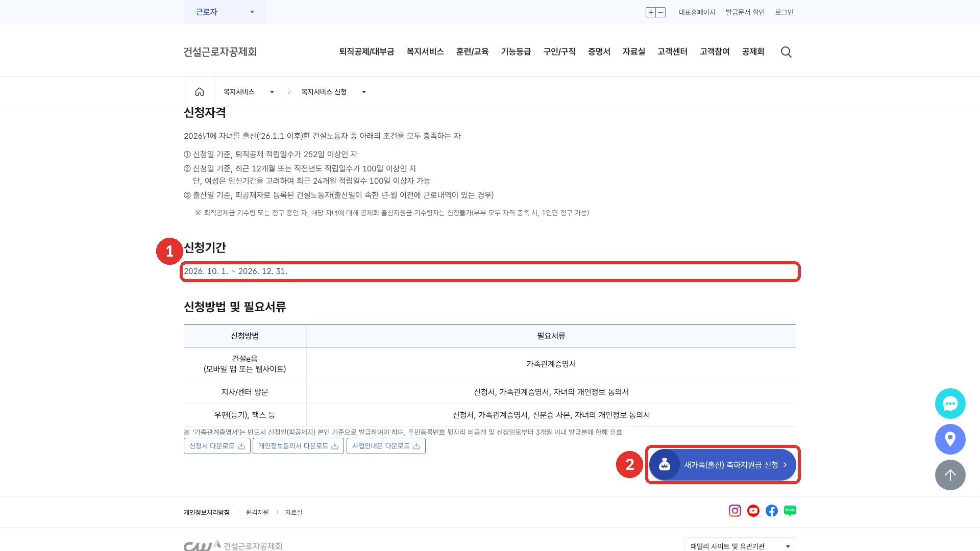Open the Naver blog icon in footer
This screenshot has height=551, width=980.
790,511
